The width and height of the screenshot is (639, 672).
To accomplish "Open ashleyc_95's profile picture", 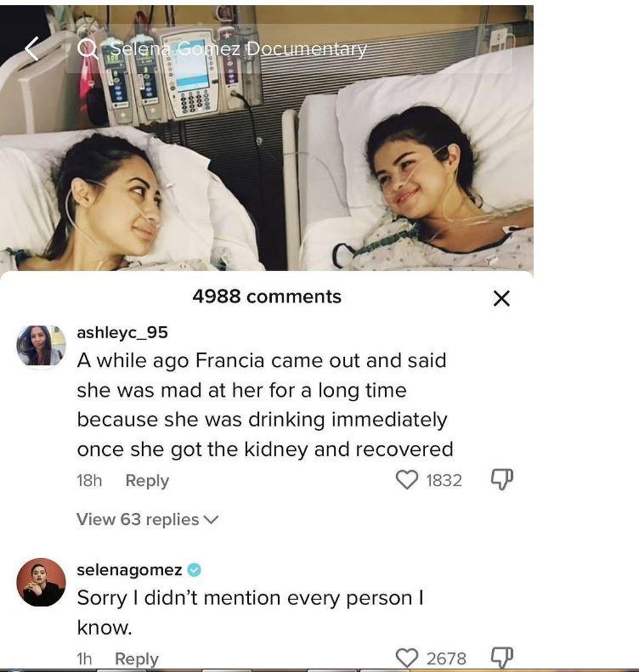I will (x=41, y=346).
